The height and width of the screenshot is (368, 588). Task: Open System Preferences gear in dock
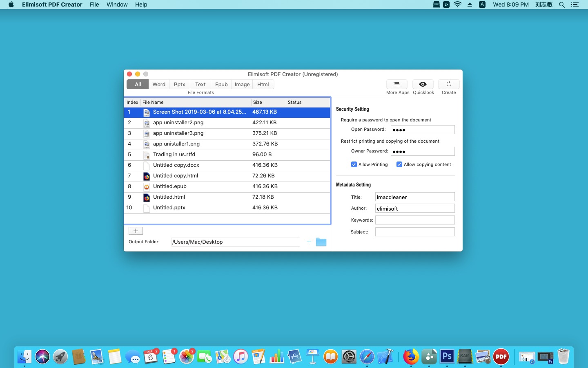coord(349,357)
